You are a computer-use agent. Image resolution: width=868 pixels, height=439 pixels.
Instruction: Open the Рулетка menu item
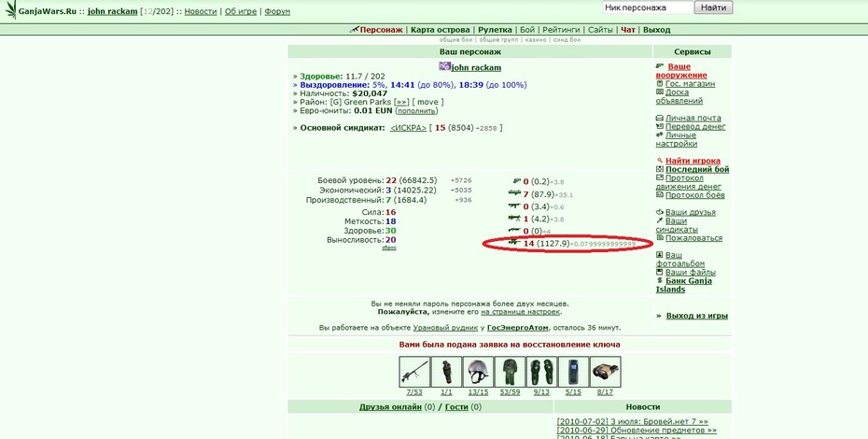(x=495, y=30)
